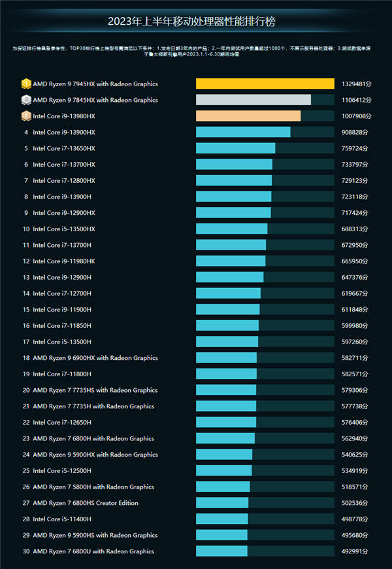
Task: Click the 582571分 score for i7-11800H
Action: pyautogui.click(x=356, y=374)
